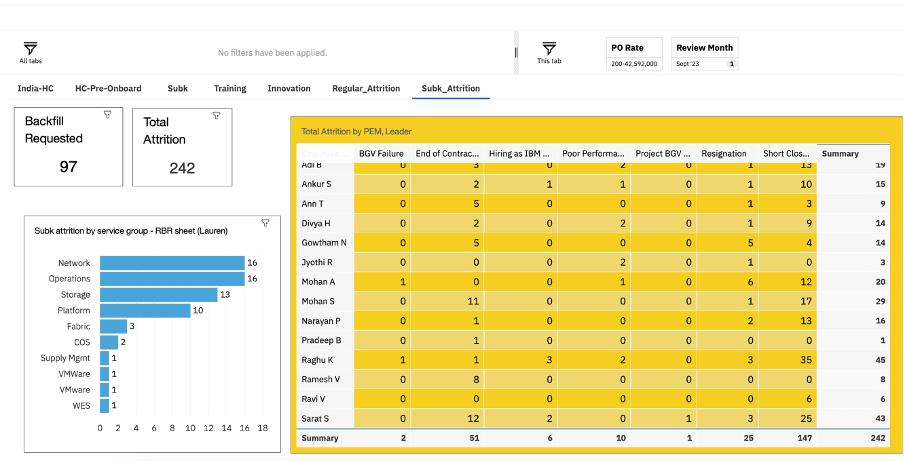Open the This tab filter icon
This screenshot has width=904, height=462.
(x=549, y=49)
